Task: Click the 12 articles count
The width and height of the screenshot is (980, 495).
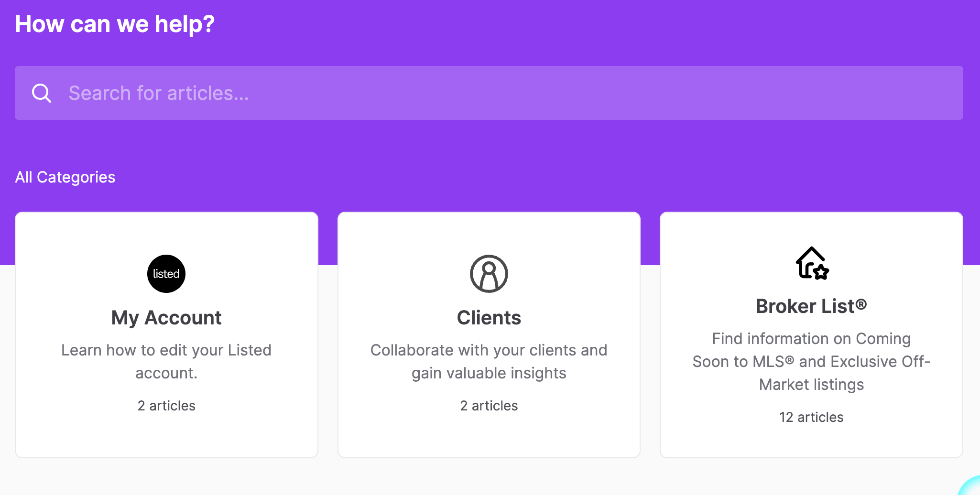Action: [x=812, y=417]
